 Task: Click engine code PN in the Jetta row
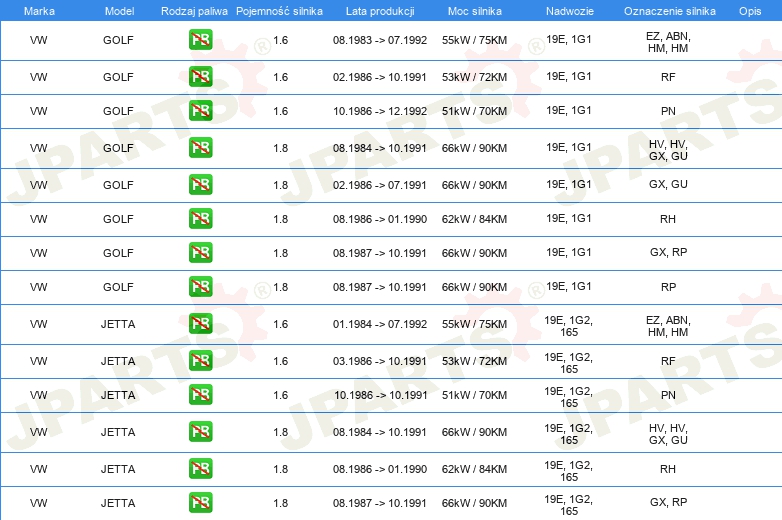668,395
